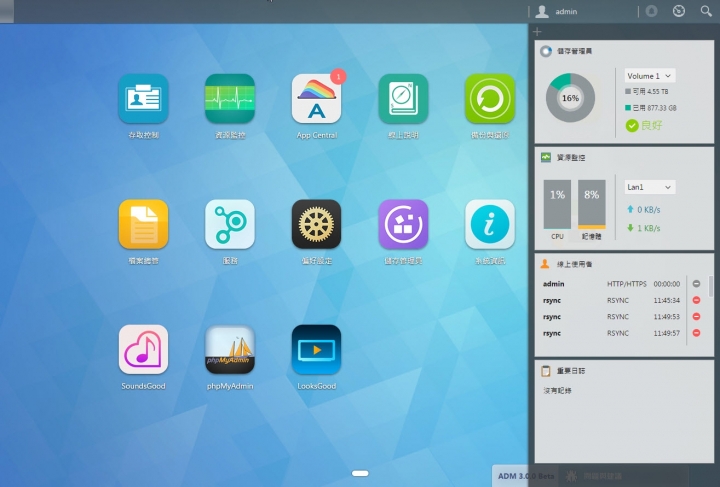Launch the 資源監控 activity monitor app icon
This screenshot has height=487, width=720.
pyautogui.click(x=230, y=99)
